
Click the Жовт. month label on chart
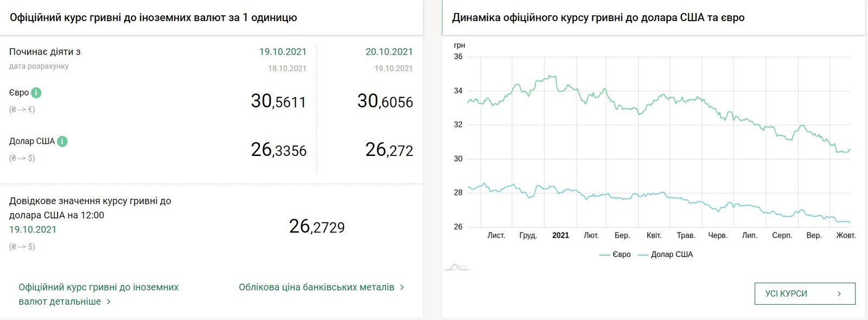846,235
